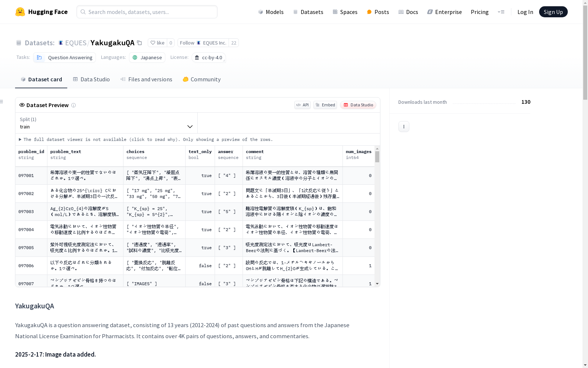The width and height of the screenshot is (588, 368).
Task: Click the follower count 22
Action: pos(234,43)
